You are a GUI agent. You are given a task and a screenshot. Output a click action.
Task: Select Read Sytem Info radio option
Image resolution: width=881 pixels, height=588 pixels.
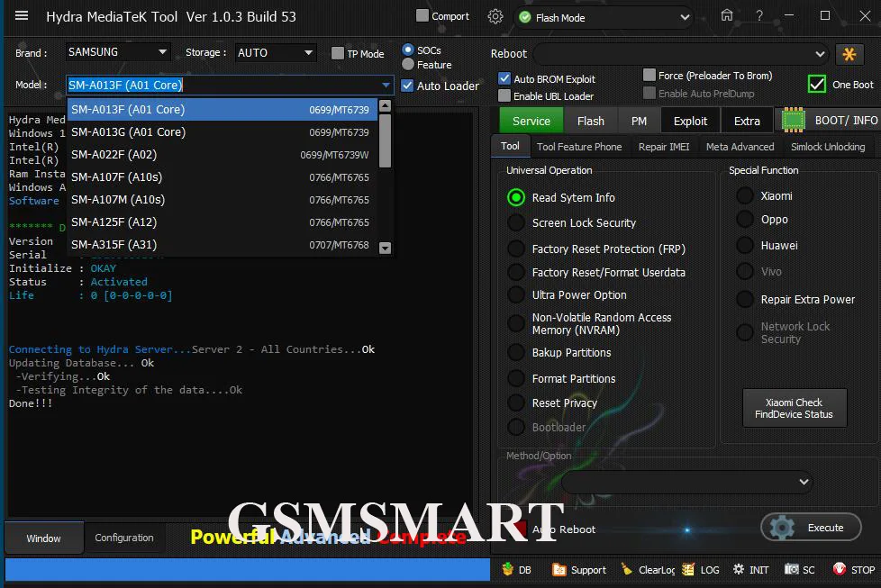pyautogui.click(x=516, y=197)
